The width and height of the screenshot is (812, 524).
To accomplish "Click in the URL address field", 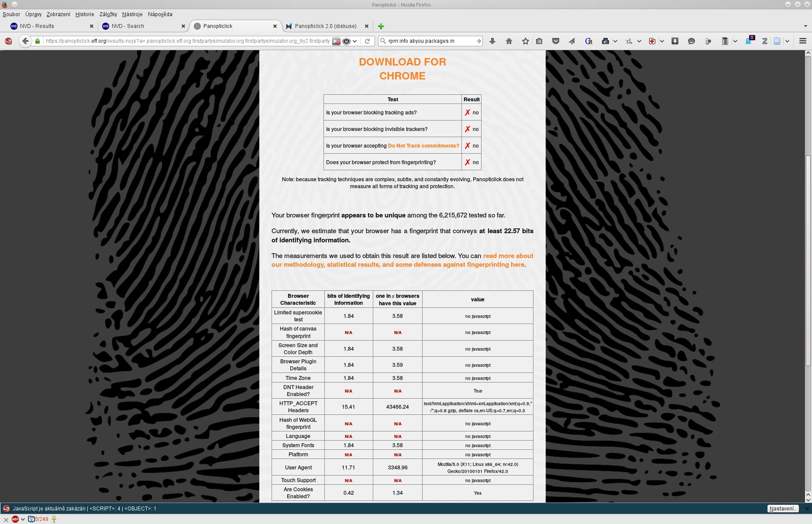I will [x=188, y=41].
